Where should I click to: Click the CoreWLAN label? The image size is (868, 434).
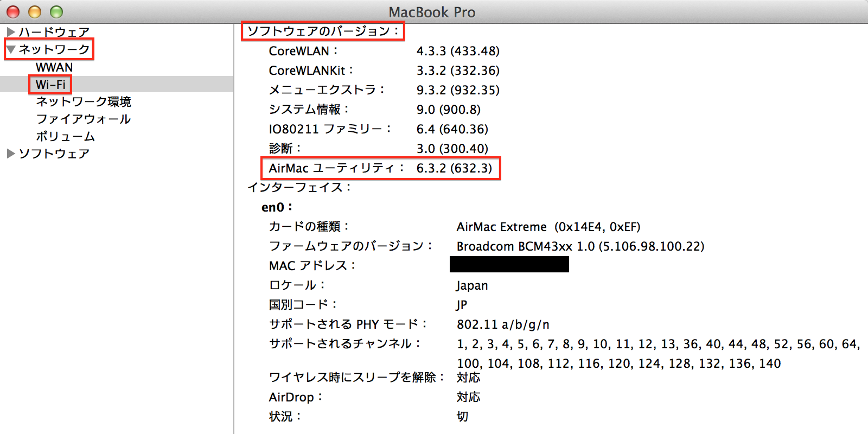click(x=303, y=51)
